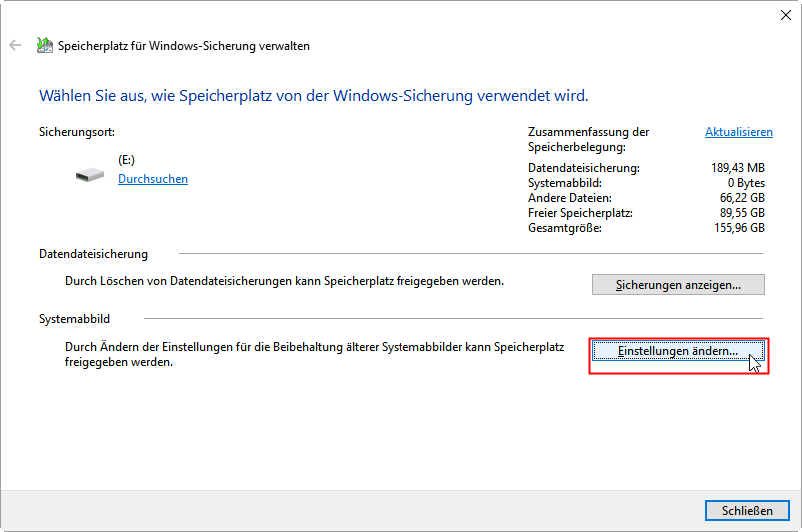Viewport: 802px width, 532px height.
Task: Click the E: drive icon
Action: [90, 175]
